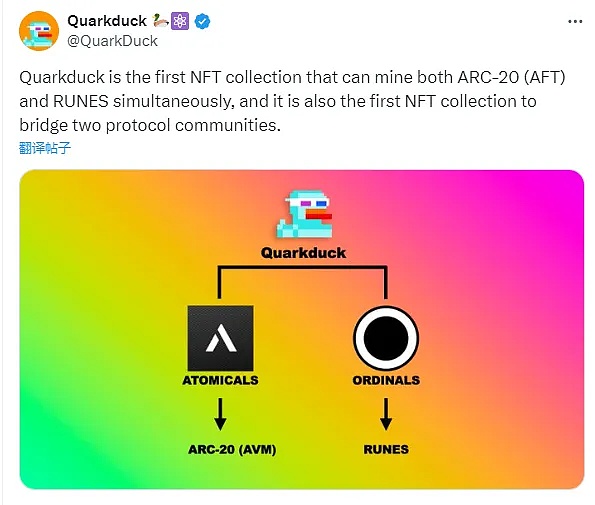Click the ATOMICALS label in the diagram
595x505 pixels.
coord(220,380)
